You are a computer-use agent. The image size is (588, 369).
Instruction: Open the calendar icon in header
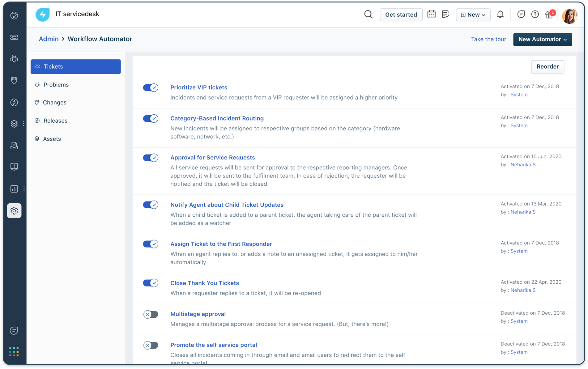click(431, 15)
